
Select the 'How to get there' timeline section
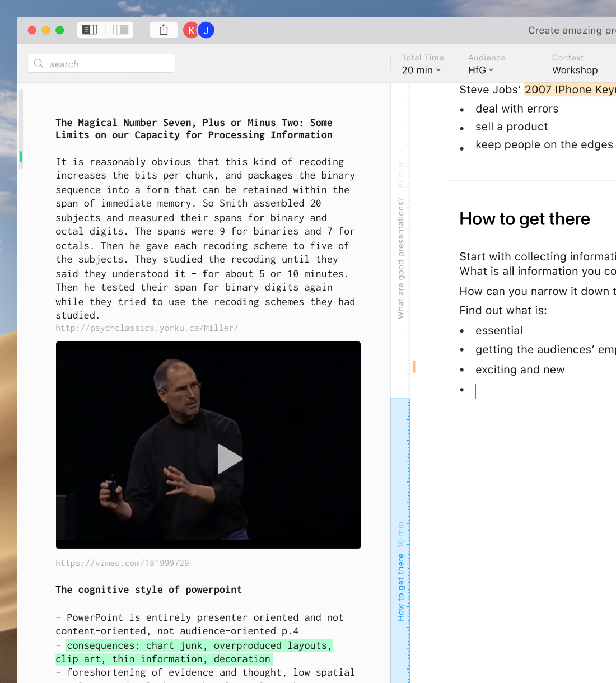point(400,540)
